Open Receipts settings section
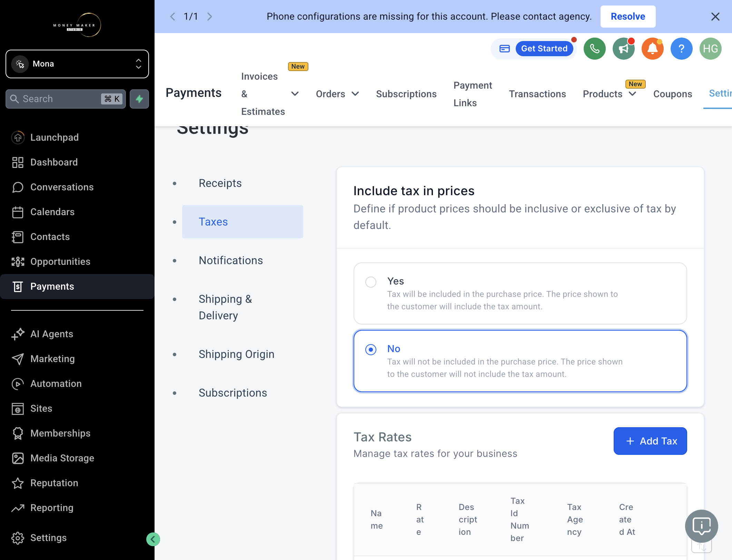This screenshot has width=732, height=560. [x=243, y=183]
